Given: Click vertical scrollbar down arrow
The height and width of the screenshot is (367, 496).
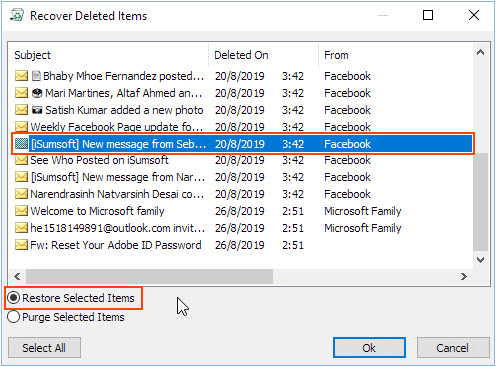Looking at the screenshot, I should (x=480, y=260).
